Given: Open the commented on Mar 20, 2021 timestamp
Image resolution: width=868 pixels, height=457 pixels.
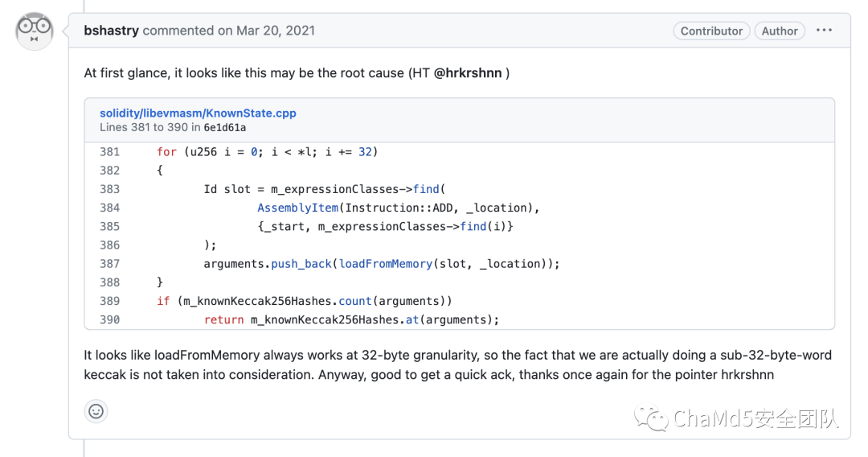Looking at the screenshot, I should click(228, 31).
